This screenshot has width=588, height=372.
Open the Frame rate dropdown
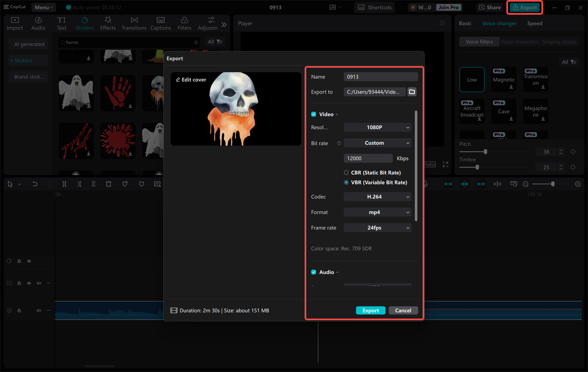pyautogui.click(x=377, y=227)
